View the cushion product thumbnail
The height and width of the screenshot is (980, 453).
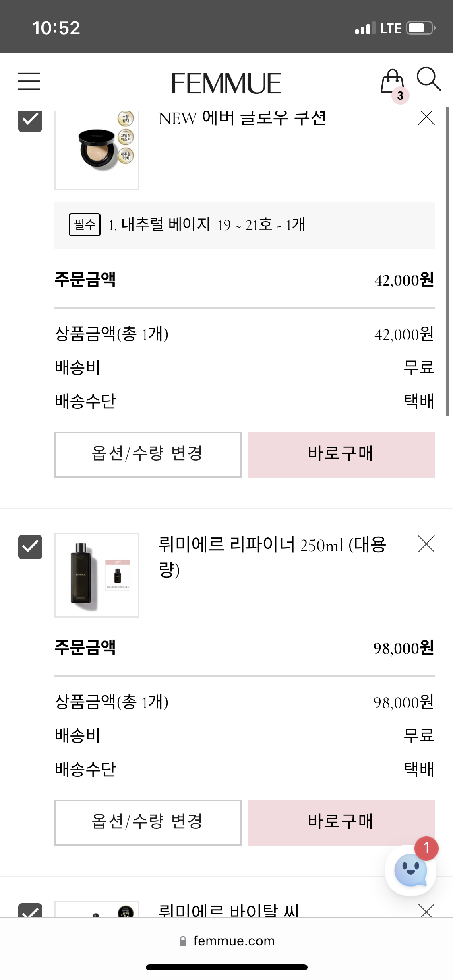pos(97,150)
